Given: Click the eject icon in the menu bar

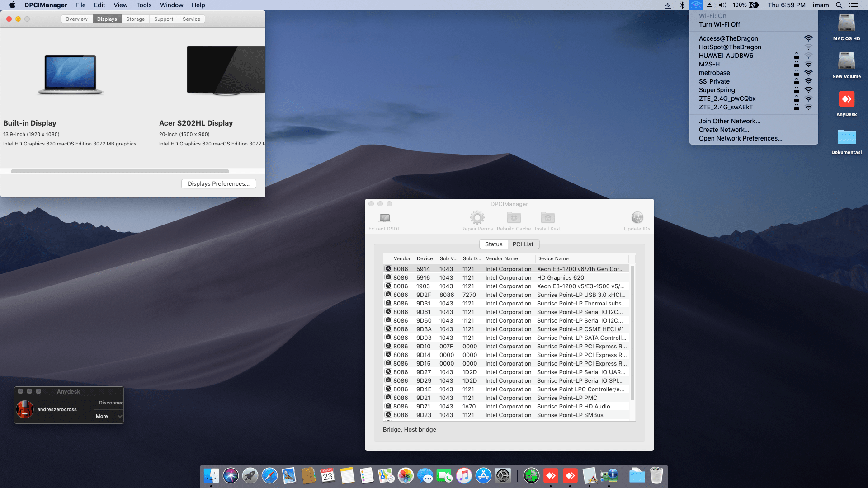Looking at the screenshot, I should pos(709,5).
